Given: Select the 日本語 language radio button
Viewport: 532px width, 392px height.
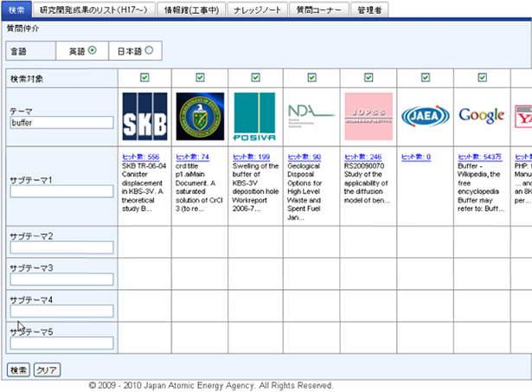Looking at the screenshot, I should click(x=149, y=50).
